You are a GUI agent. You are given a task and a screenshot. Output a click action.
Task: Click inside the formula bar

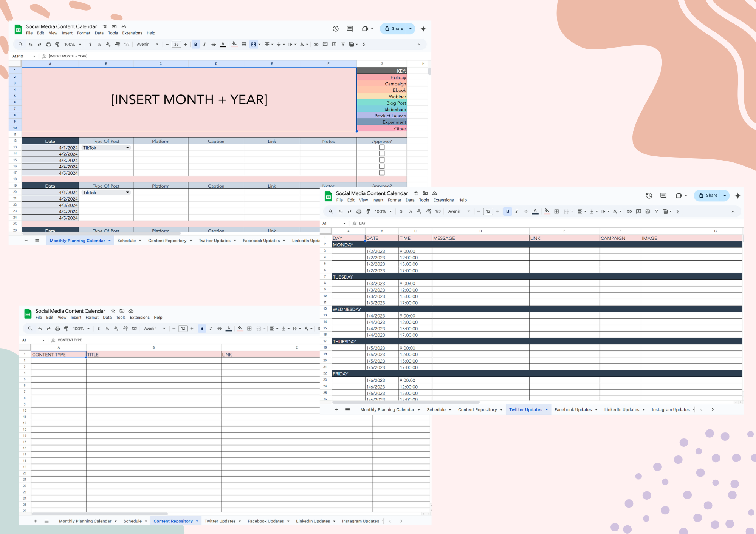[x=151, y=56]
